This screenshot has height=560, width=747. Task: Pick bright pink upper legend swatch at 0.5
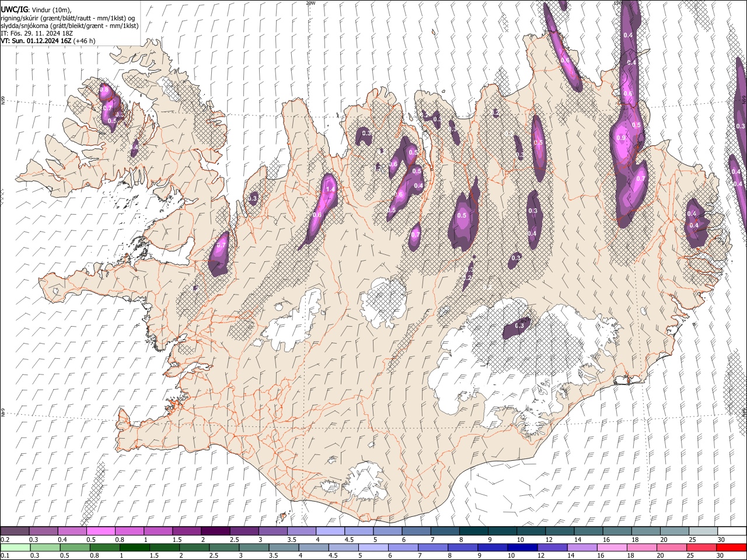tap(100, 531)
